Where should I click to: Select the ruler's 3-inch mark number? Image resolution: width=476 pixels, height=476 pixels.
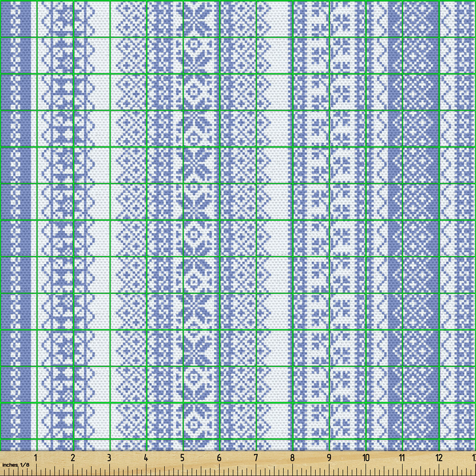(x=109, y=458)
